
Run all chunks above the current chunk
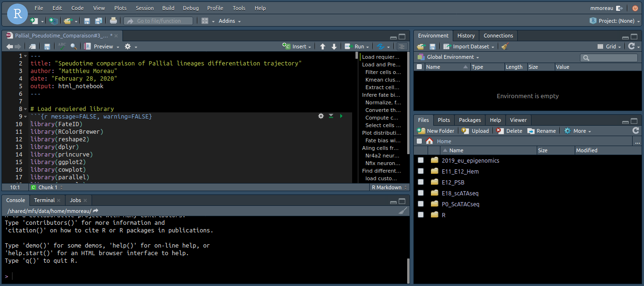point(331,116)
